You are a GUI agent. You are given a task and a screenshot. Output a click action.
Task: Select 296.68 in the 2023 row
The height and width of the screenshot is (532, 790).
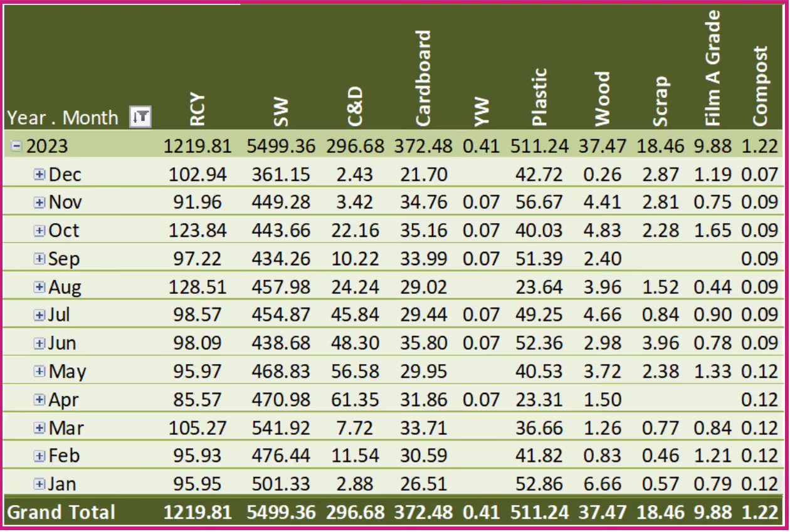pos(355,147)
